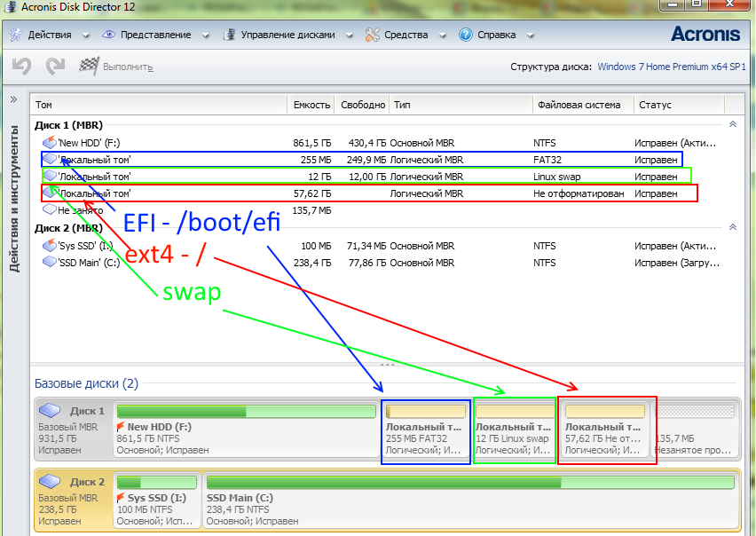756x536 pixels.
Task: Select the 'New HDD' (F:) row
Action: 386,143
